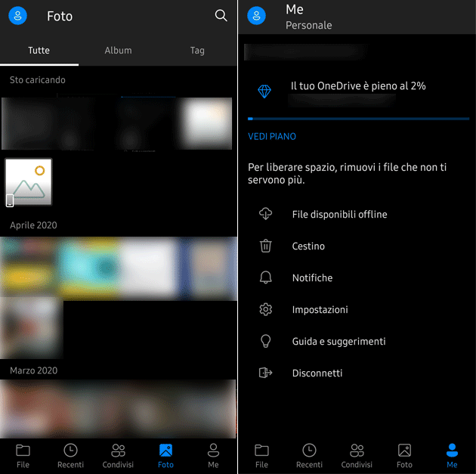Tap Recenti in the Foto screen bottom bar
The height and width of the screenshot is (474, 476).
70,456
